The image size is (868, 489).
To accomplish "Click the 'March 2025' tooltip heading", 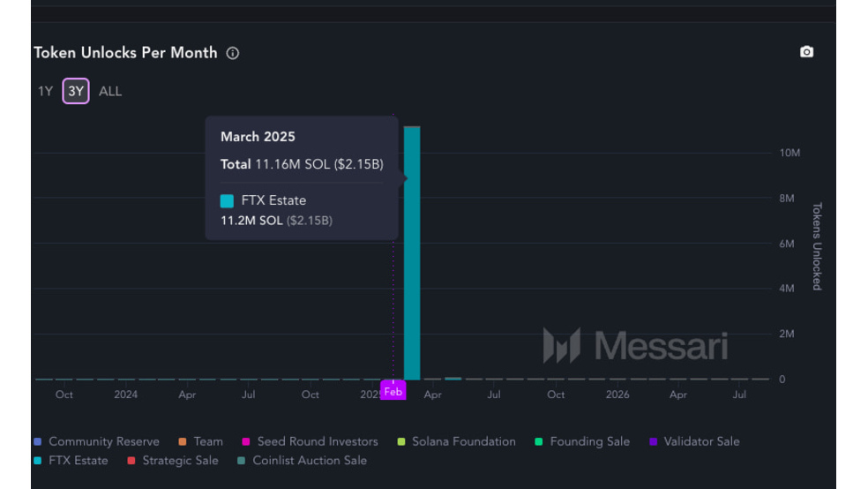I will click(x=258, y=137).
